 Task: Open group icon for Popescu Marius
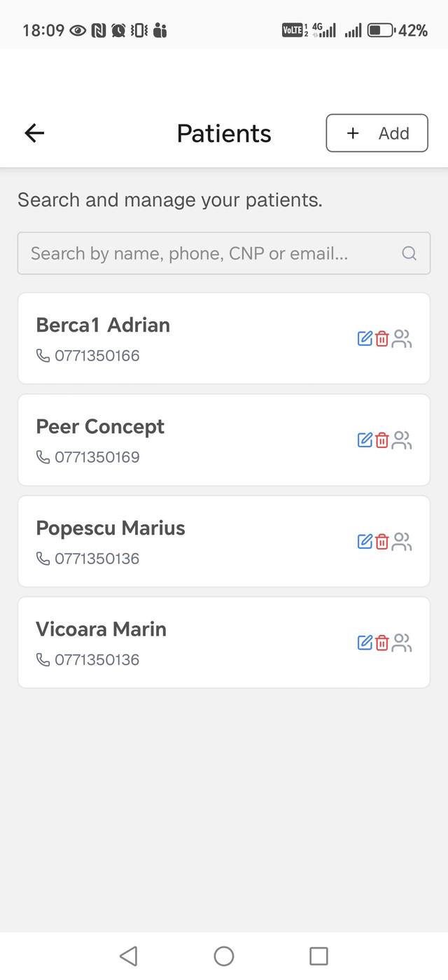coord(402,542)
